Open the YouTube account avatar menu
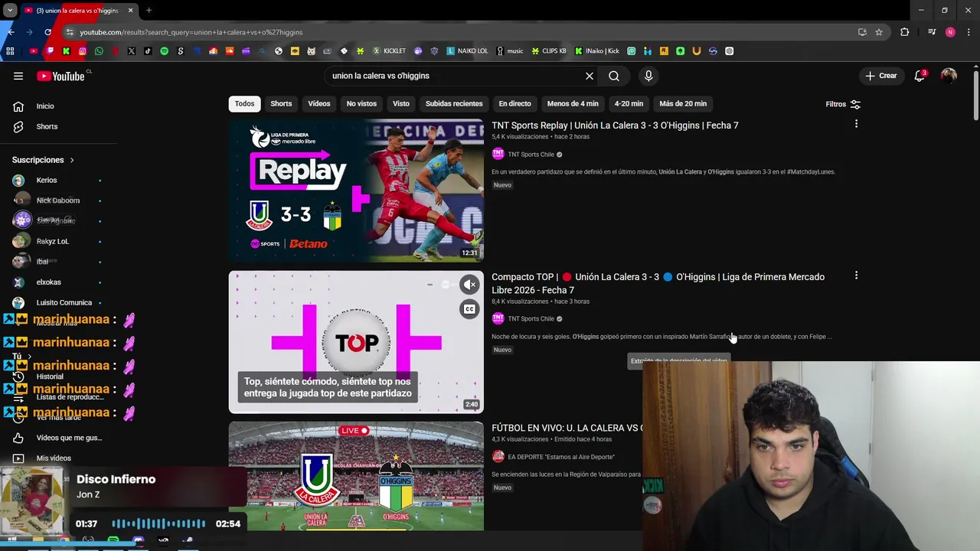 [x=949, y=76]
